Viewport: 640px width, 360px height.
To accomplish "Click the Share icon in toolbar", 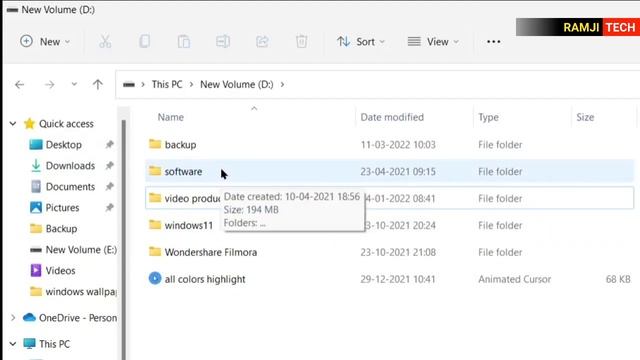I will point(262,42).
